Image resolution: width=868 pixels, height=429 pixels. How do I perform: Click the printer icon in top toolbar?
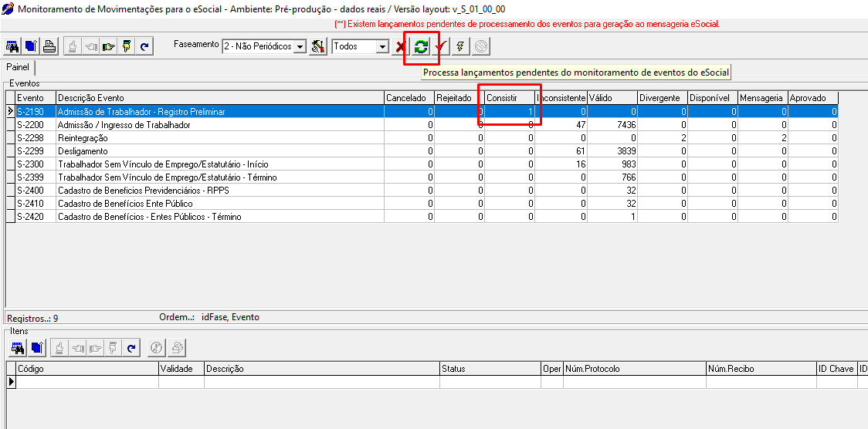click(x=49, y=46)
